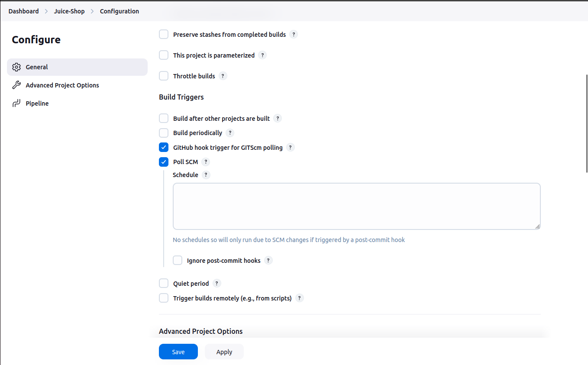Click the Advanced Project Options section heading
This screenshot has width=588, height=365.
pyautogui.click(x=200, y=331)
